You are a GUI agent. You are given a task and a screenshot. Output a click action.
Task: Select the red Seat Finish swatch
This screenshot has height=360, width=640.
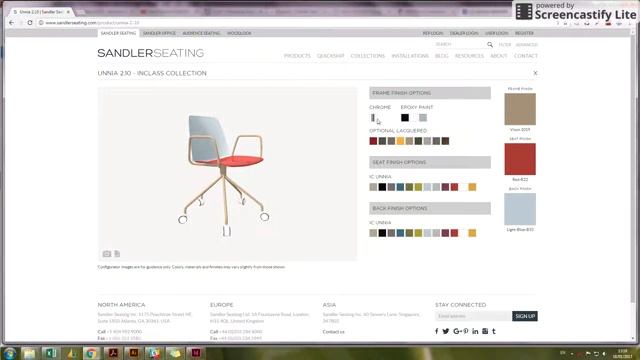click(454, 187)
